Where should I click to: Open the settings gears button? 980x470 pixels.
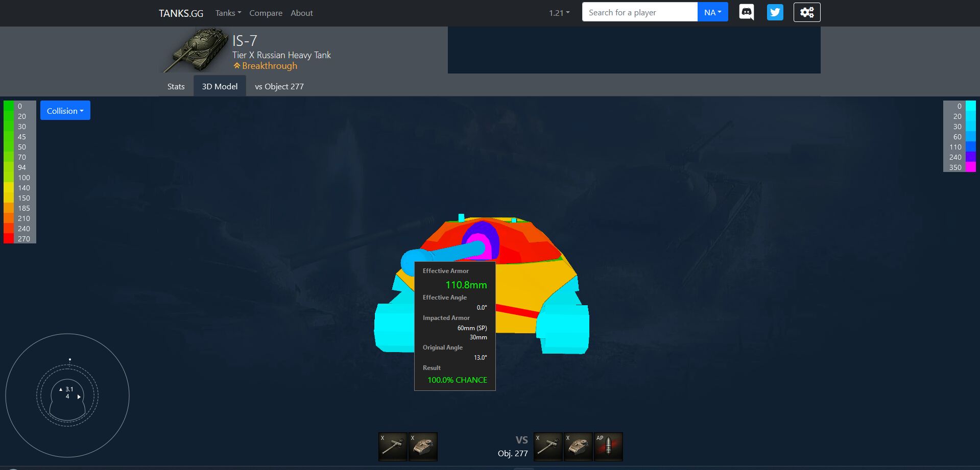[807, 12]
